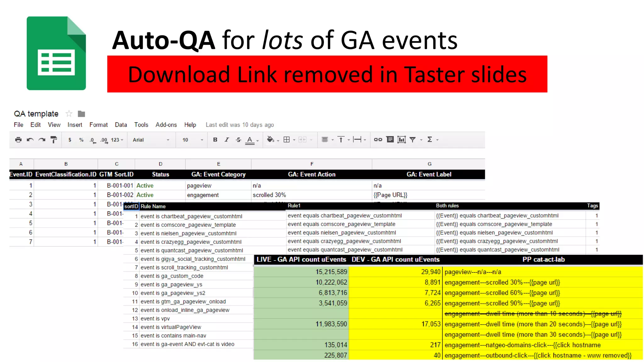Click the Insert chart icon
Viewport: 644px width, 362px height.
(402, 140)
